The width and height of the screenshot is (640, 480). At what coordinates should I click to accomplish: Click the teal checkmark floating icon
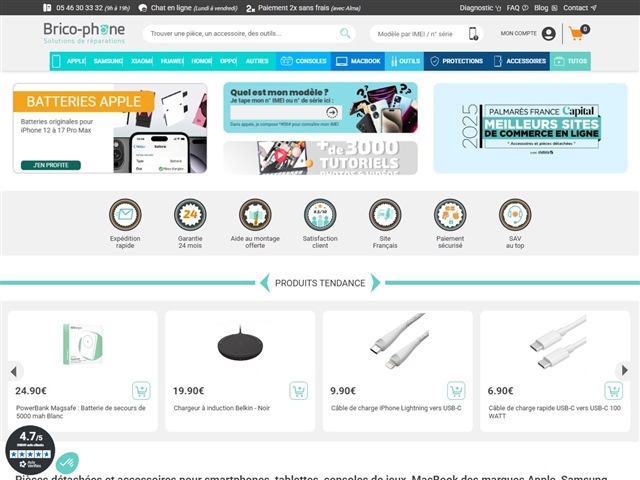pos(67,462)
